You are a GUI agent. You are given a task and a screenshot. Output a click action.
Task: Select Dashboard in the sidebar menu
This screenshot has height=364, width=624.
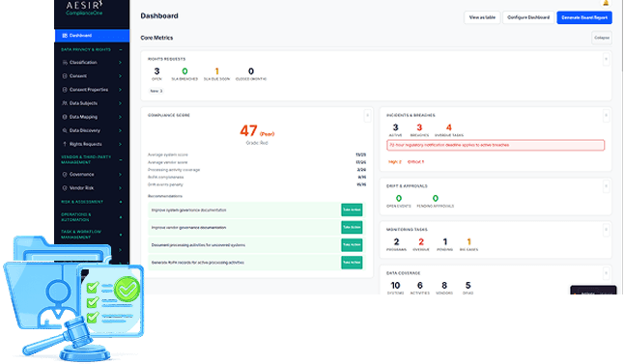[92, 36]
